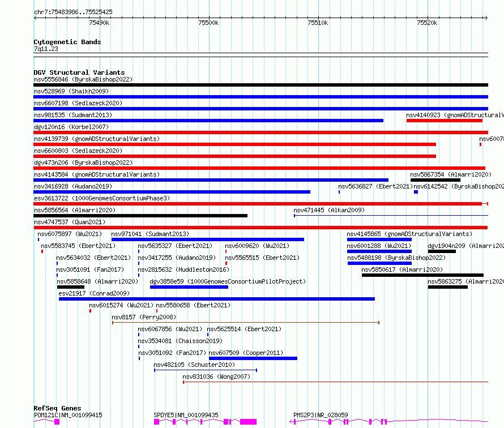This screenshot has width=504, height=428.
Task: Click nsv971041 (Sudmant2013) label
Action: 150,234
